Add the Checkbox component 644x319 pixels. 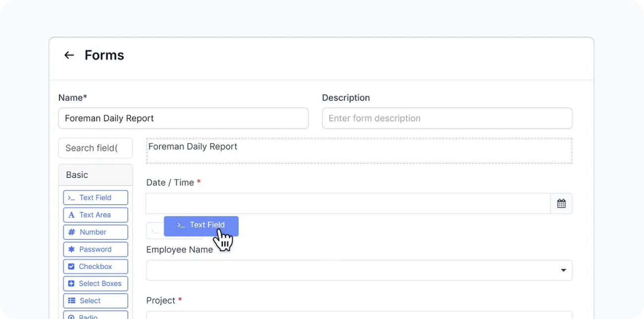point(96,266)
